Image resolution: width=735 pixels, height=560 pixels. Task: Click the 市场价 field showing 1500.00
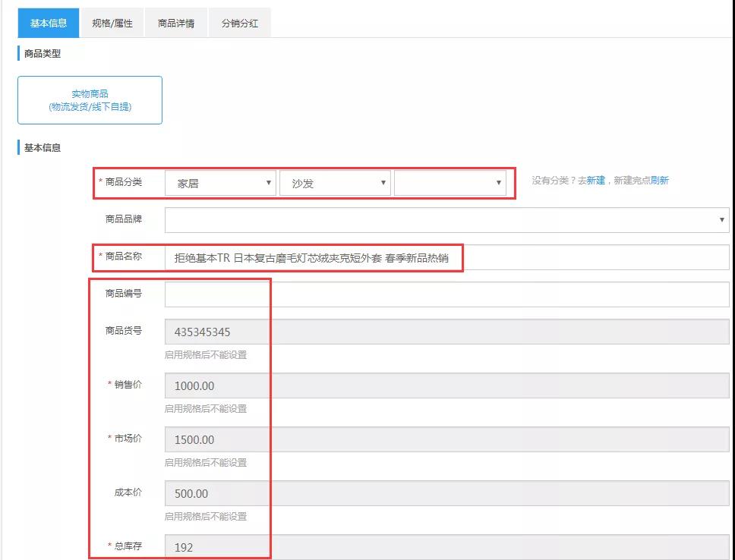[446, 439]
